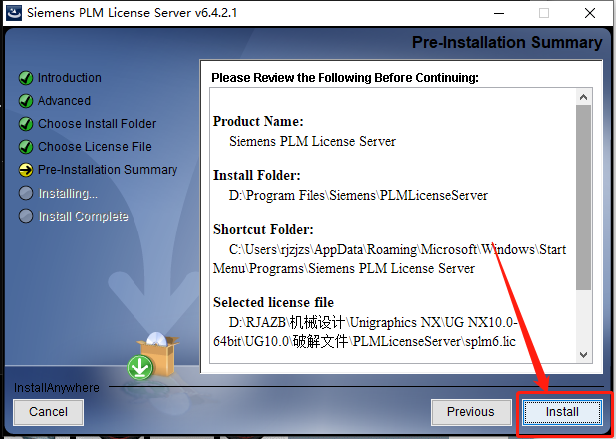
Task: Select the Choose Install Folder step label
Action: (x=97, y=124)
